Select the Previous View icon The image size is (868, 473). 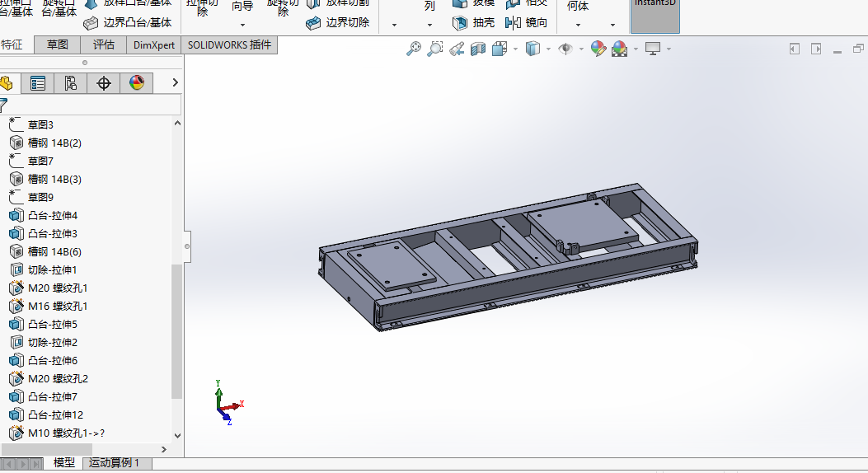click(457, 49)
